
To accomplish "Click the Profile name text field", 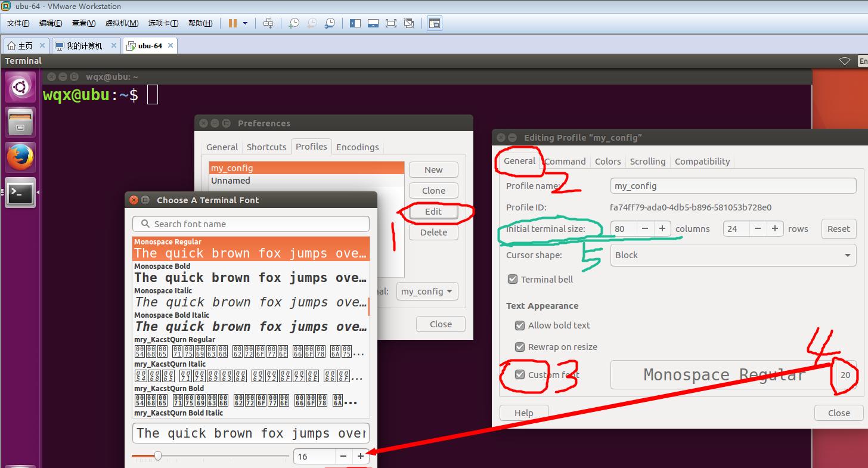I will tap(733, 186).
